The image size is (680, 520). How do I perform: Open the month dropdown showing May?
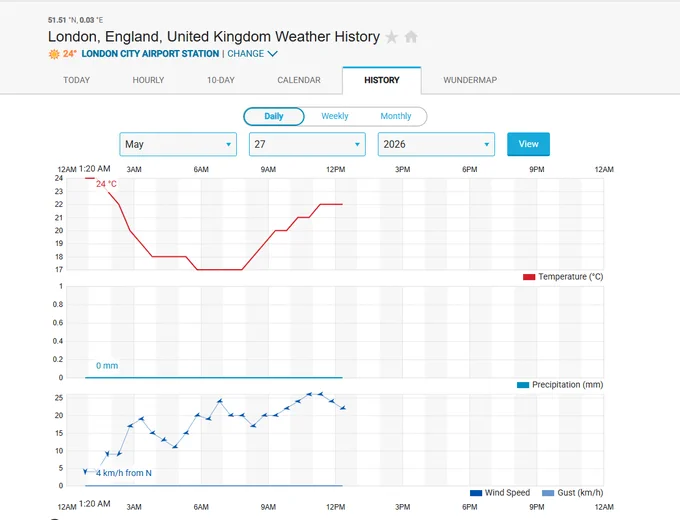click(178, 144)
